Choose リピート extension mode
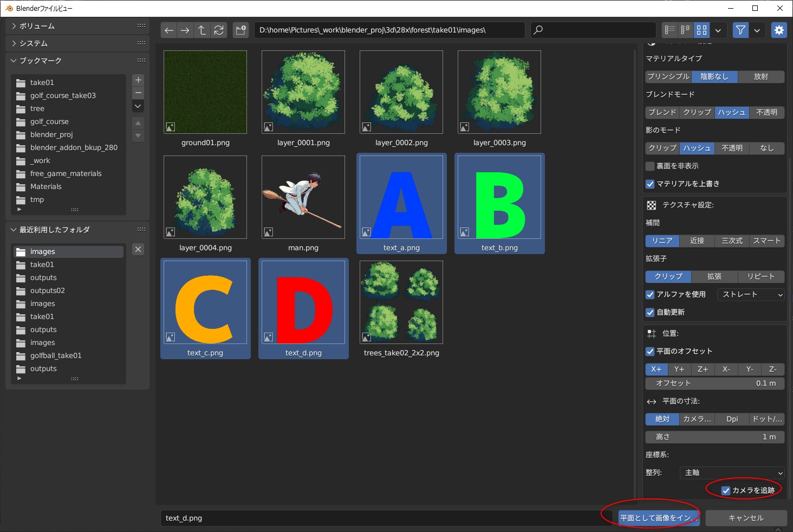The image size is (793, 532). click(760, 277)
